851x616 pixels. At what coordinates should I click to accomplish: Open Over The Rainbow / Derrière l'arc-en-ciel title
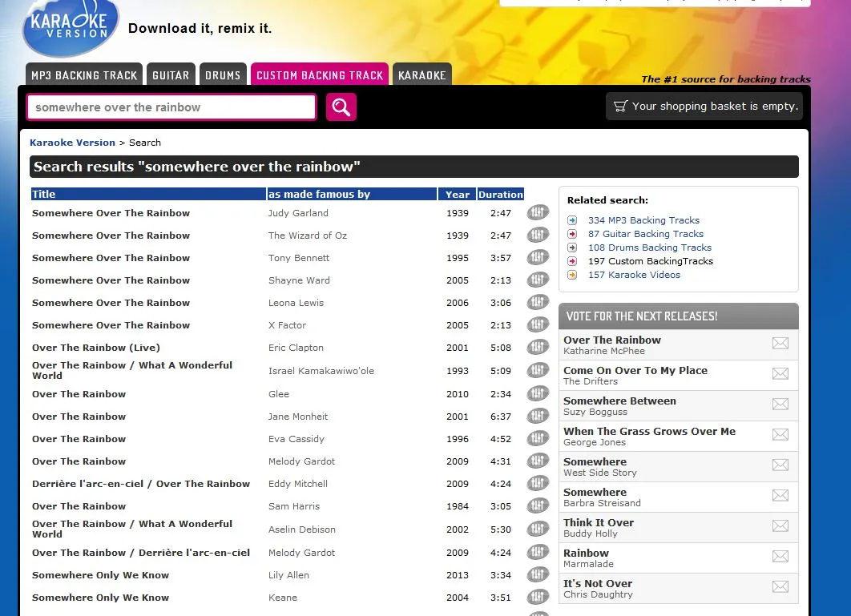[140, 553]
